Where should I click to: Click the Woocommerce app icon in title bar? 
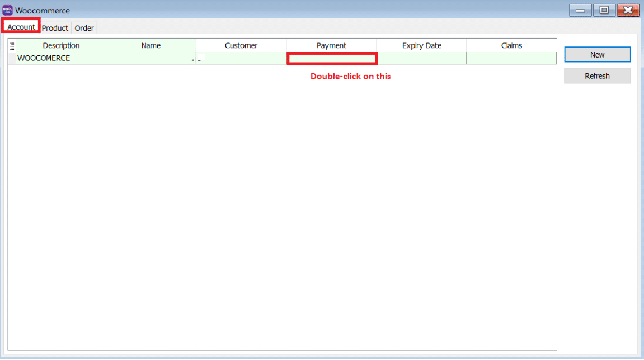(8, 10)
